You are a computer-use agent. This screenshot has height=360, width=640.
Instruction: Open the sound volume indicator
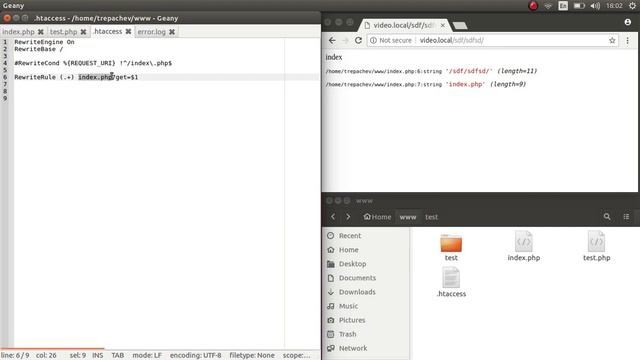(595, 6)
